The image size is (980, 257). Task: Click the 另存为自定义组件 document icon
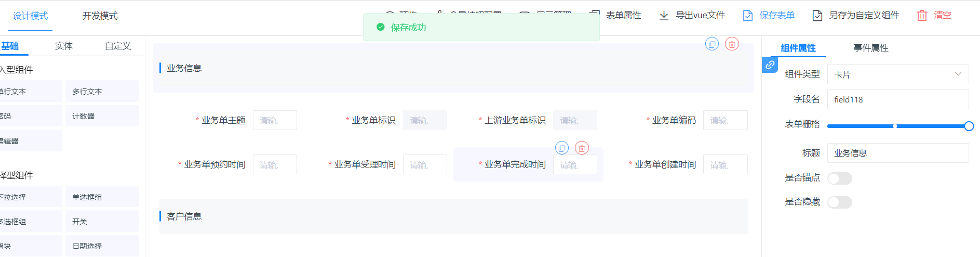(x=817, y=16)
